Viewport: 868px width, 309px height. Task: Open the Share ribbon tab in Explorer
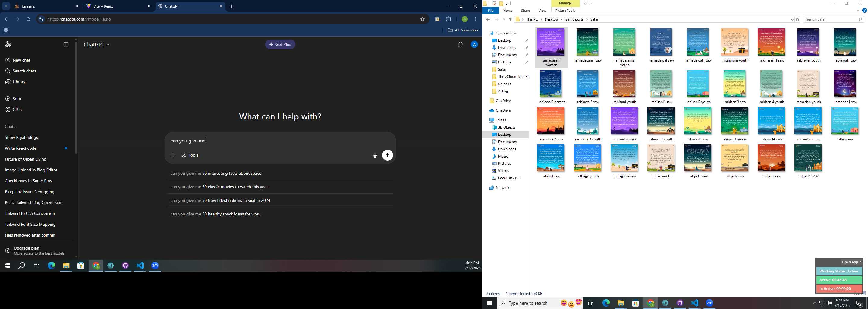525,11
